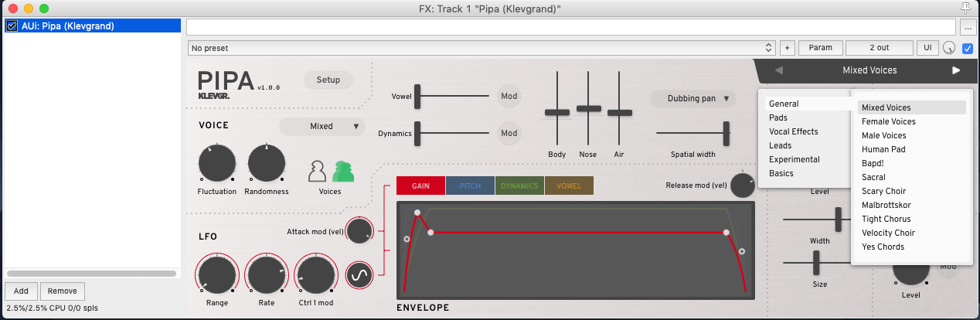Click the Air vertical fader
Image resolution: width=980 pixels, height=320 pixels.
tap(620, 113)
